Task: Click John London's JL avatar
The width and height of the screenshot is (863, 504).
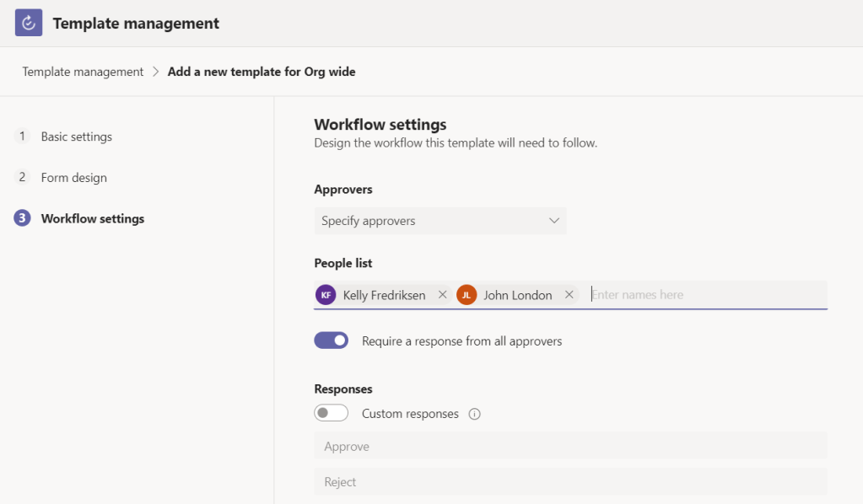Action: (467, 295)
